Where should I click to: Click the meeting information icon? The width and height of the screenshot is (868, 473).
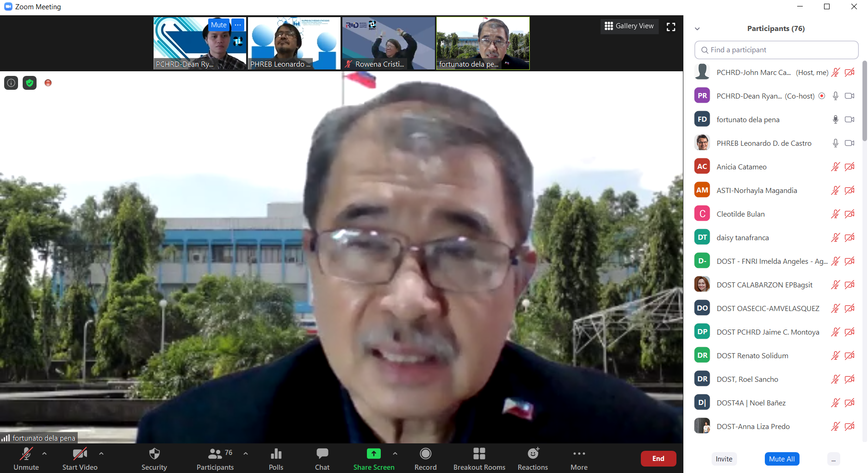pos(11,83)
